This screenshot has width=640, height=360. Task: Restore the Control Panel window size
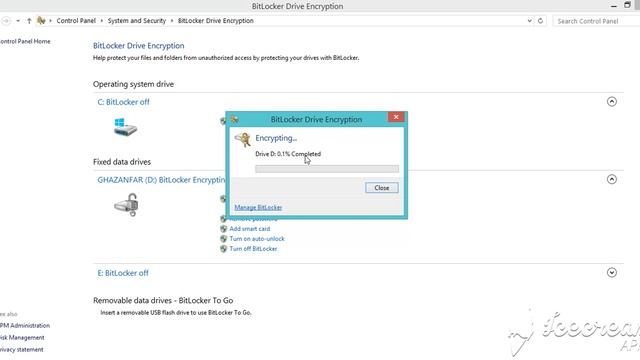(627, 5)
